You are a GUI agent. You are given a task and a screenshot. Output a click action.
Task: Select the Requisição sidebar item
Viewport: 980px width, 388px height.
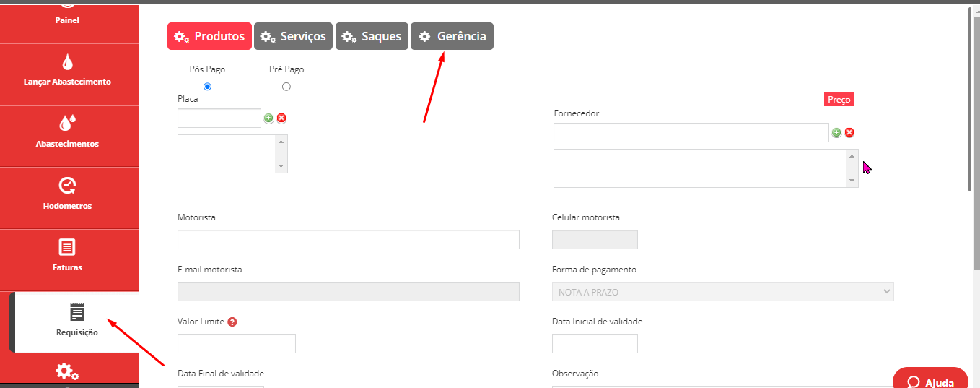click(x=74, y=322)
